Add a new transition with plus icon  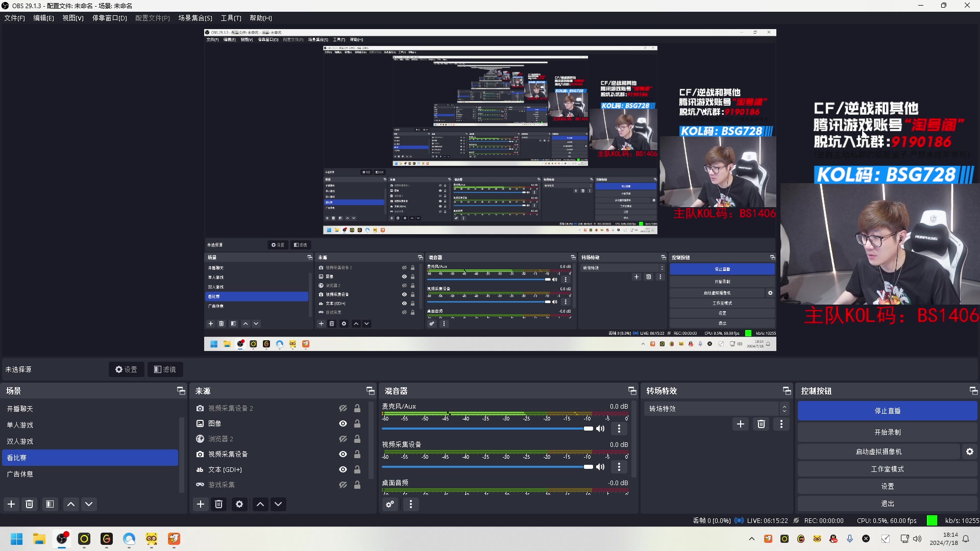pos(741,424)
